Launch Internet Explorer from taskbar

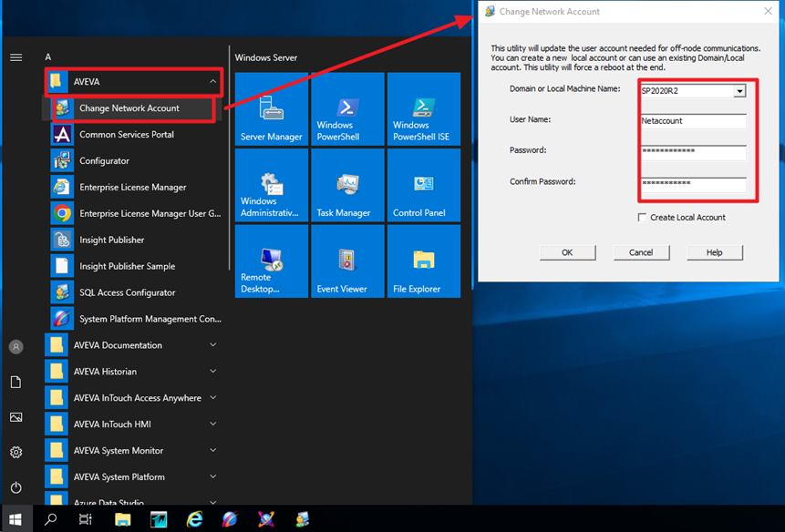194,519
